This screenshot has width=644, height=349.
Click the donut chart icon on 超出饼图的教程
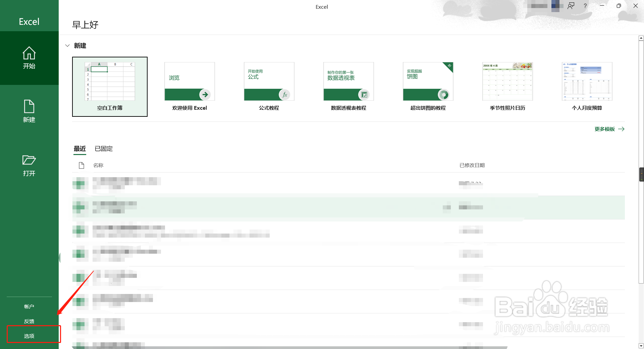[x=443, y=95]
